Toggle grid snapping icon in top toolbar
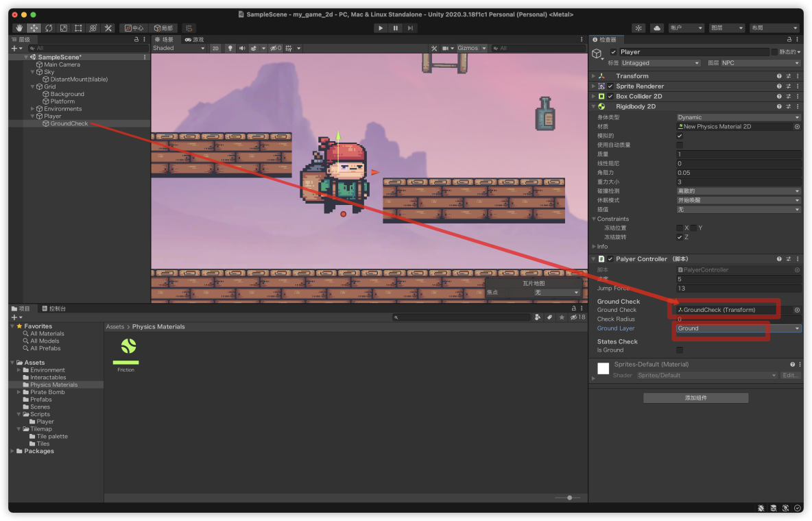 point(189,28)
